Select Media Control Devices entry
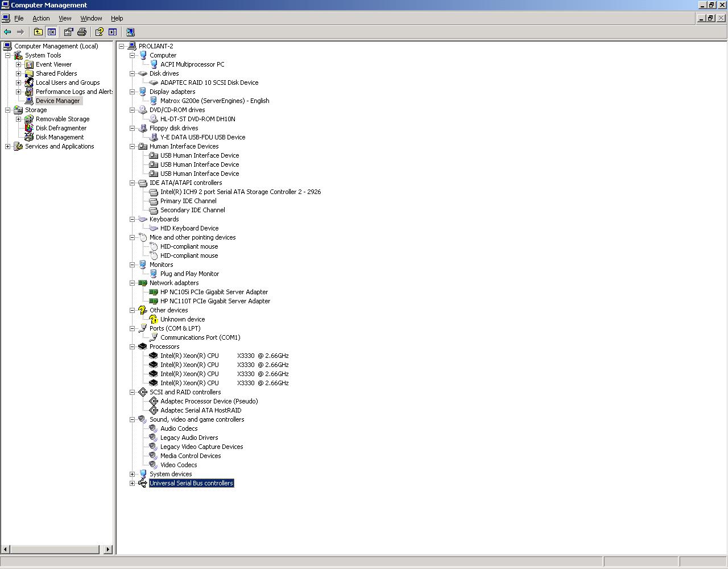Screen dimensions: 728x569 (x=191, y=456)
